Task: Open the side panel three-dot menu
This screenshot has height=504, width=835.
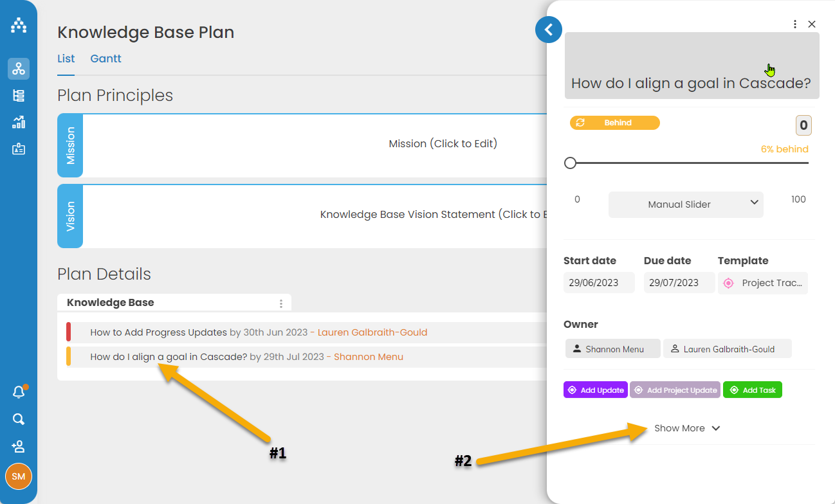Action: pyautogui.click(x=795, y=24)
